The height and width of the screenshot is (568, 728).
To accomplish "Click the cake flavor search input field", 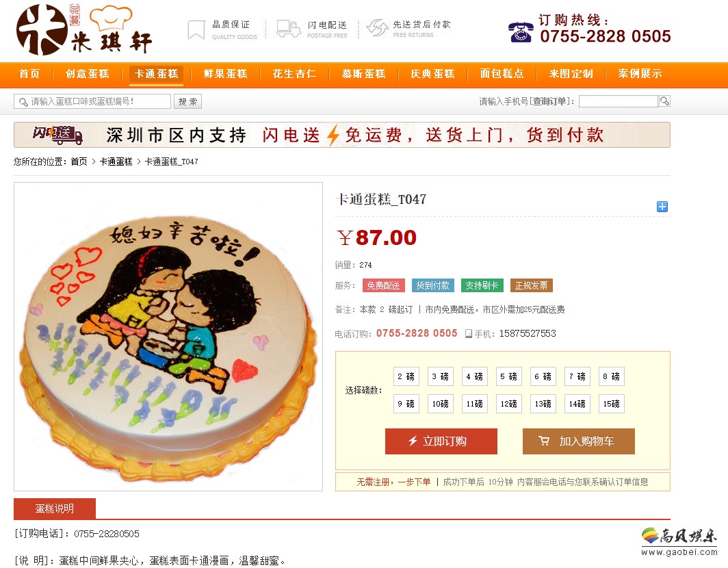I will pyautogui.click(x=92, y=101).
